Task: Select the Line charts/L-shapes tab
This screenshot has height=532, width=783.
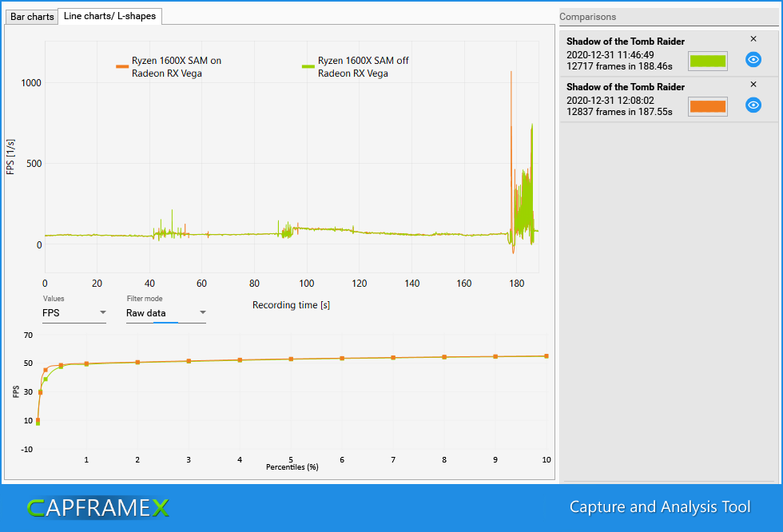Action: [x=109, y=16]
